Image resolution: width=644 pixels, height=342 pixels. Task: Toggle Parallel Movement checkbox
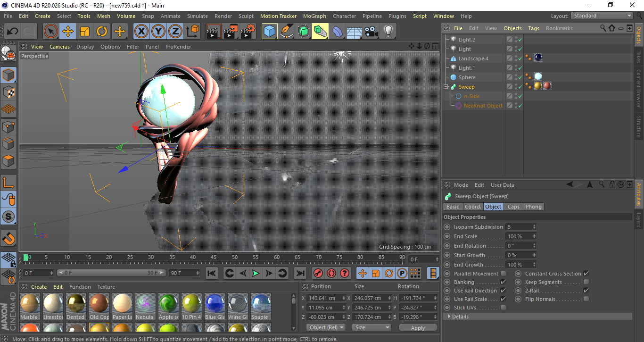[503, 274]
